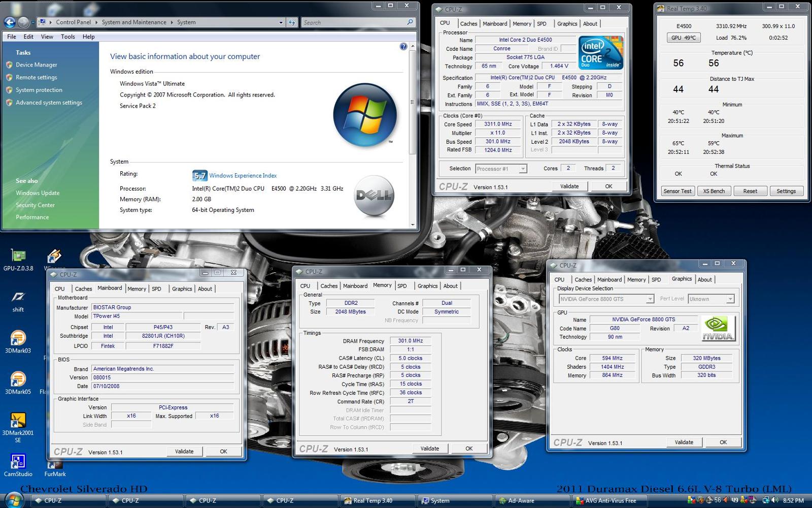Click OK in the Memory CPU-Z window

[469, 449]
